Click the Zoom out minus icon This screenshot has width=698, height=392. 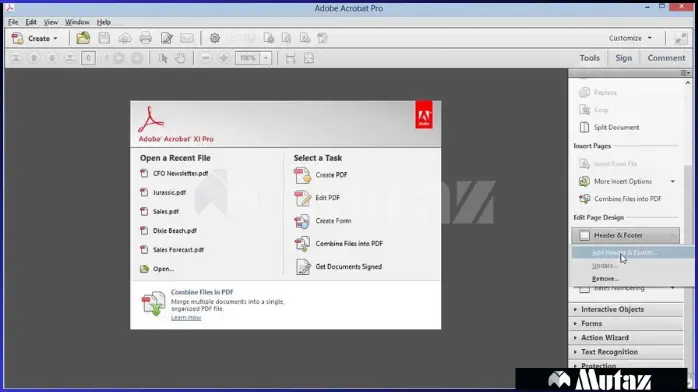pos(205,58)
